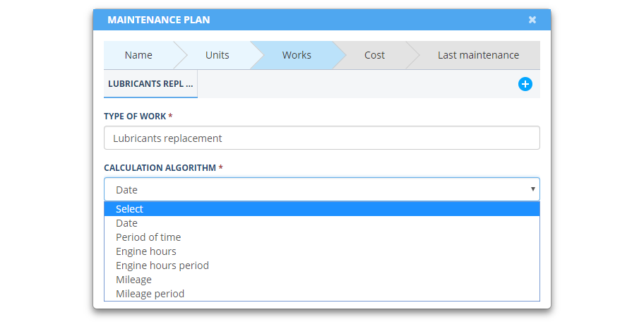Select the Mileage option
Viewport: 644px width, 322px height.
tap(321, 280)
